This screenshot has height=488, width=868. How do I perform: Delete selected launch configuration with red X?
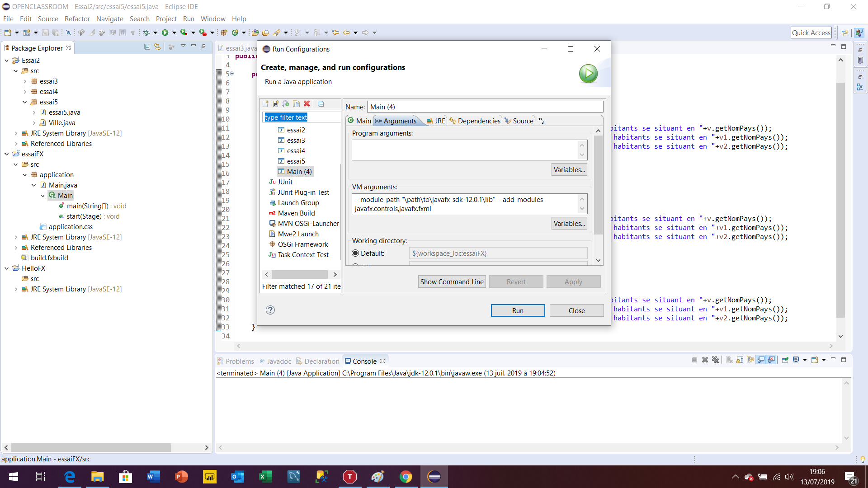pyautogui.click(x=307, y=104)
